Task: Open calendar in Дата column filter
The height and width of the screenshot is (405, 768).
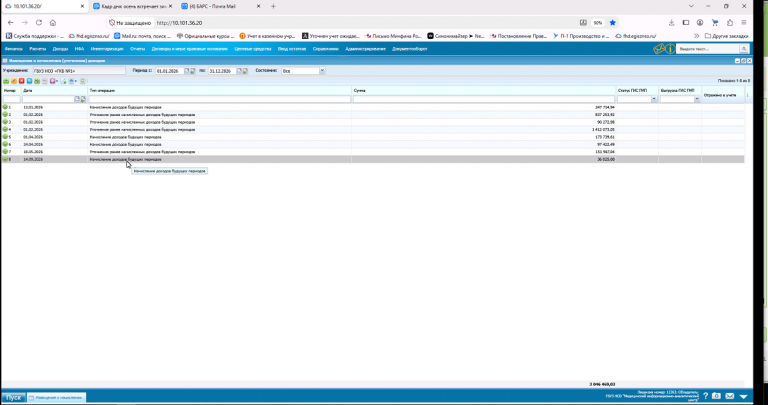Action: pyautogui.click(x=77, y=99)
